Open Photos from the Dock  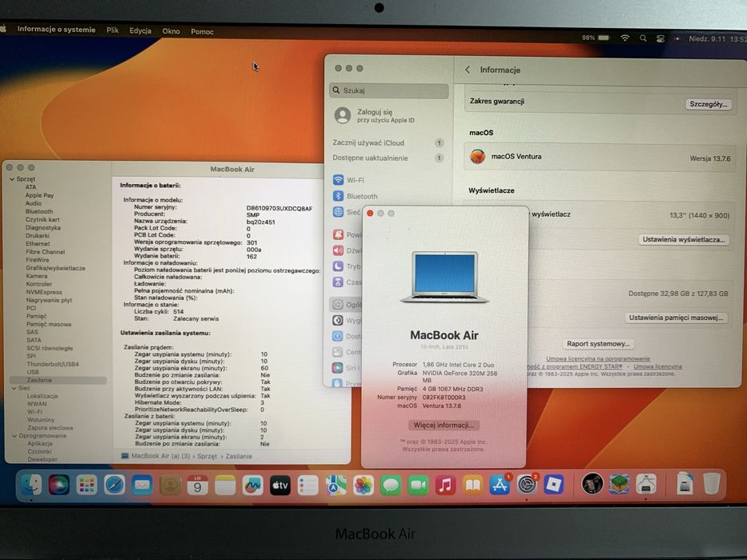click(363, 486)
